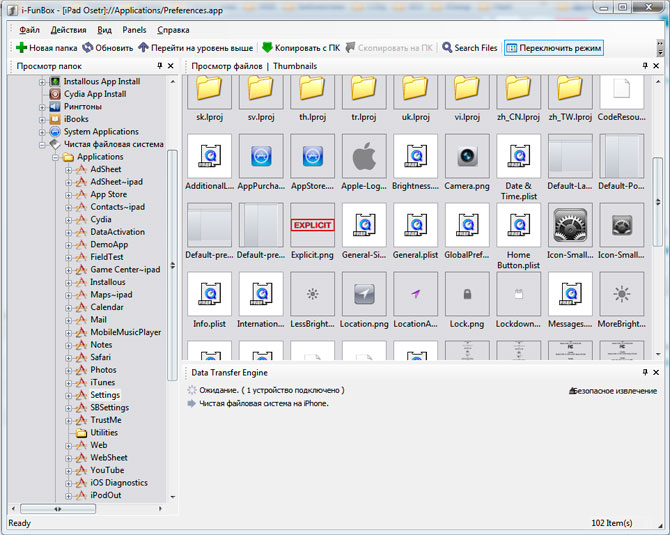Click the green New Folder plus icon
The image size is (670, 535).
pyautogui.click(x=21, y=48)
